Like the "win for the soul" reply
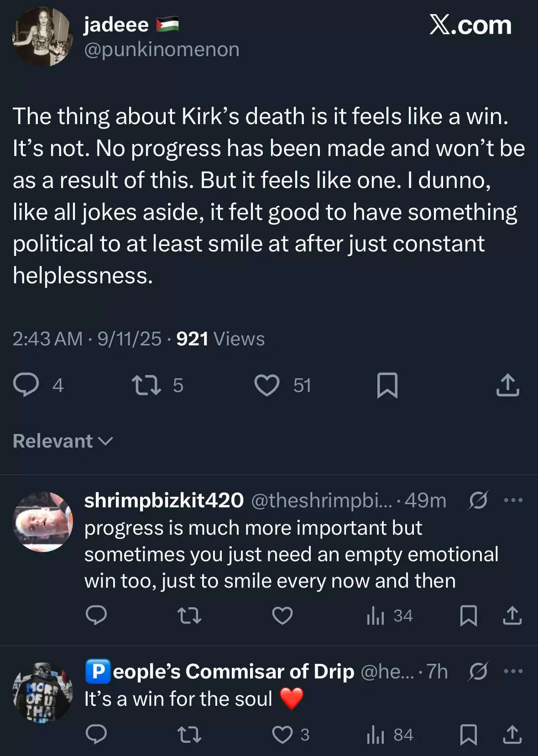538x756 pixels. pyautogui.click(x=291, y=735)
